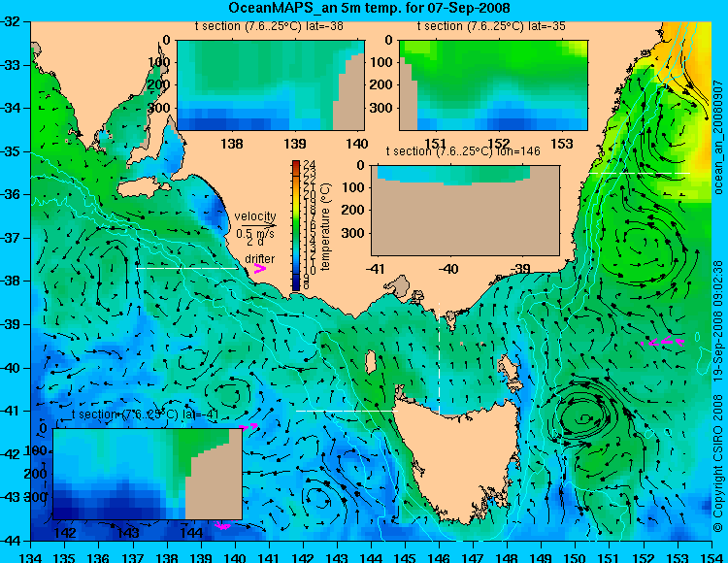
Task: Click the '0.5 m/s' velocity scale text
Action: [255, 234]
